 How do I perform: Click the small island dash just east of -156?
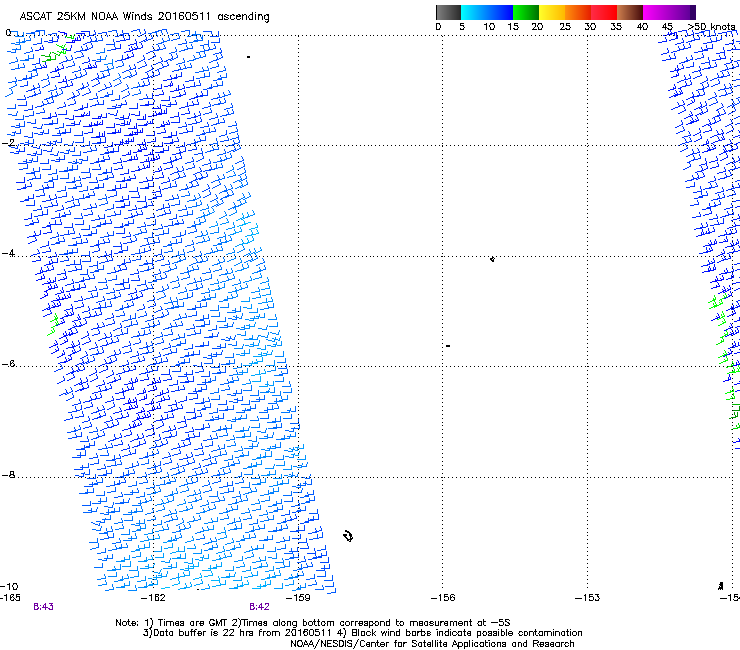pyautogui.click(x=448, y=346)
